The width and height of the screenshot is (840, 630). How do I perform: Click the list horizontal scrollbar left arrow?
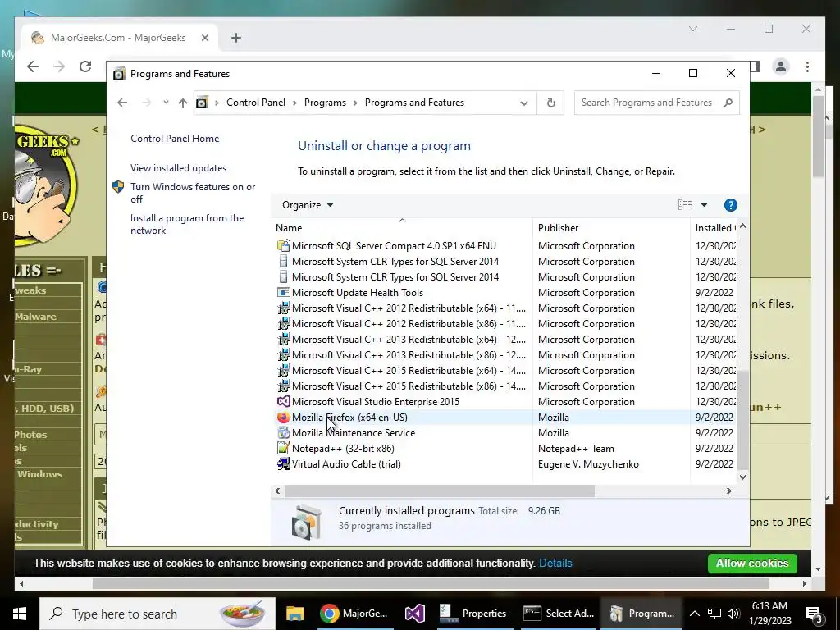point(277,491)
